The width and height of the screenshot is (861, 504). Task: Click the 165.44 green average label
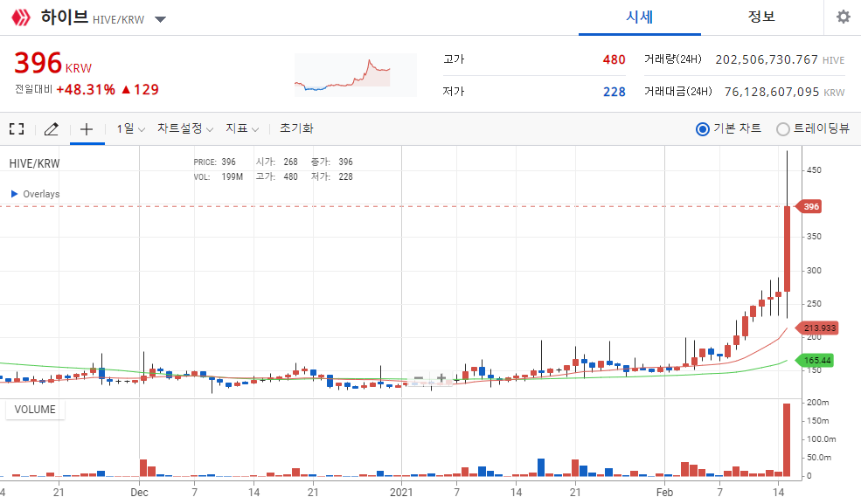(816, 361)
